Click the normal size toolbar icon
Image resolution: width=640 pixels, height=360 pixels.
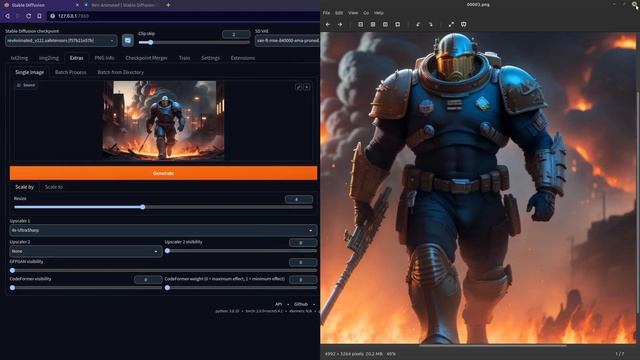[x=385, y=24]
